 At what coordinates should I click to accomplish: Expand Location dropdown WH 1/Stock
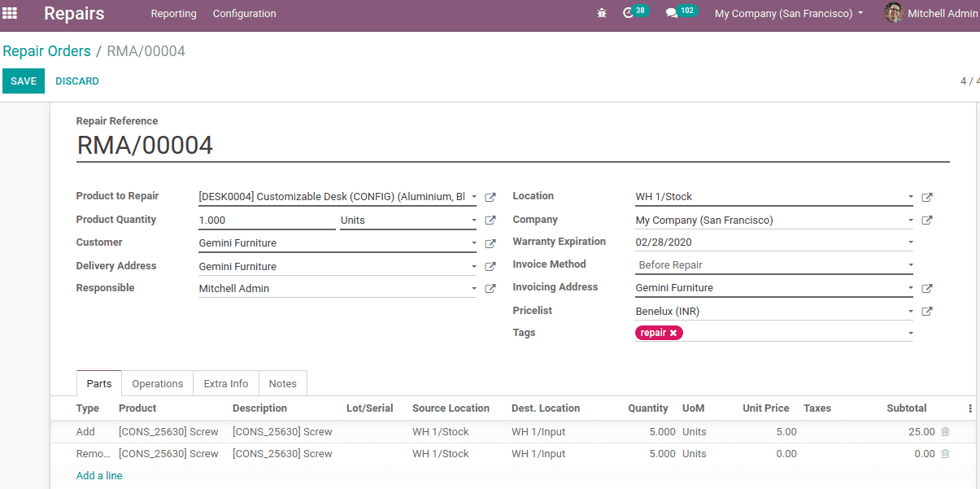point(911,197)
